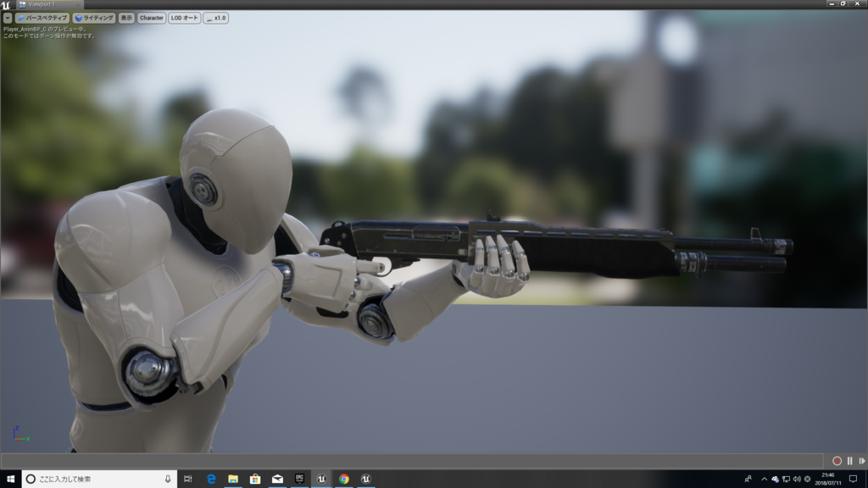Open the Epic Games Launcher from the taskbar
This screenshot has height=488, width=868.
click(x=298, y=480)
